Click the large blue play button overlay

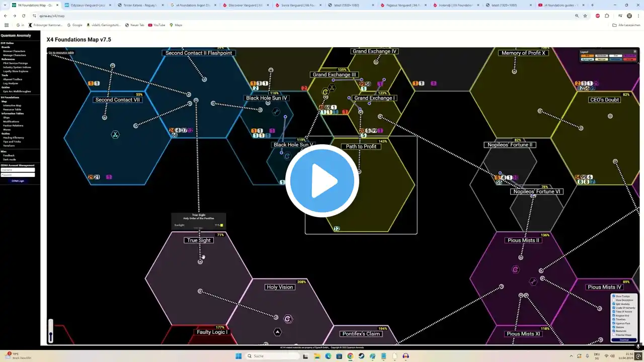[322, 181]
